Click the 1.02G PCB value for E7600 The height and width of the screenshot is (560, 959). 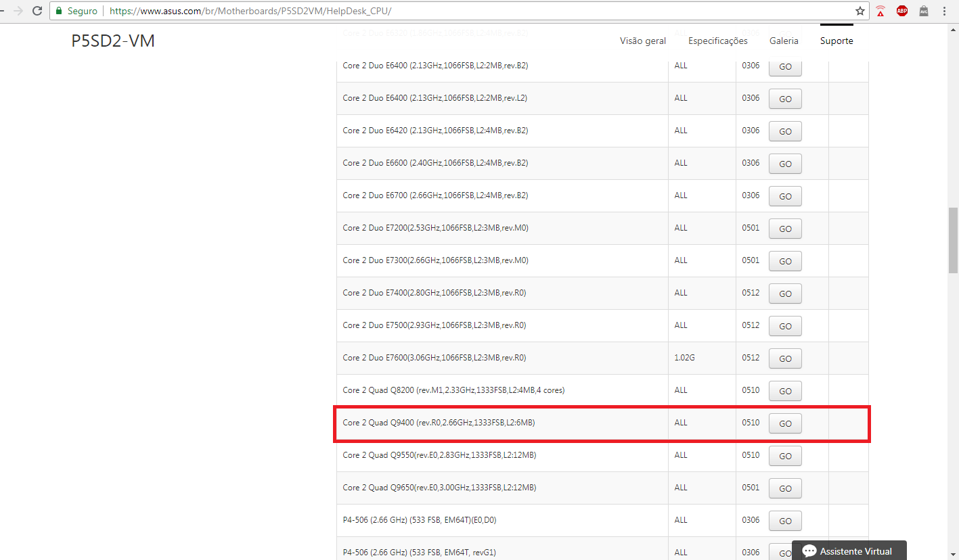point(684,358)
